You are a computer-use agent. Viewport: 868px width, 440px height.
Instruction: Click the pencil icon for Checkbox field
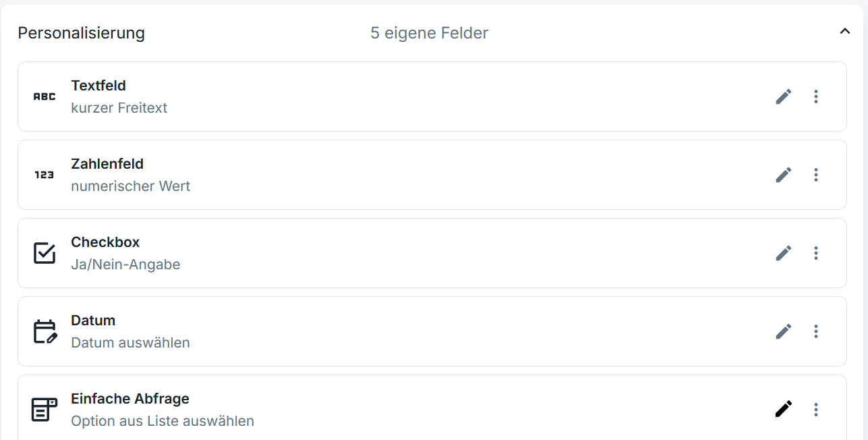[x=783, y=253]
